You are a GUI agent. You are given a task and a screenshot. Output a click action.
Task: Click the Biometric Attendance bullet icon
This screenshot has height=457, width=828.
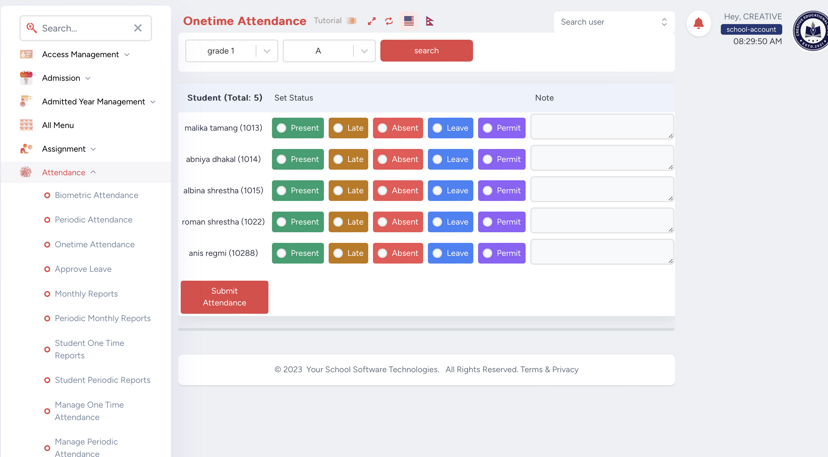(47, 195)
